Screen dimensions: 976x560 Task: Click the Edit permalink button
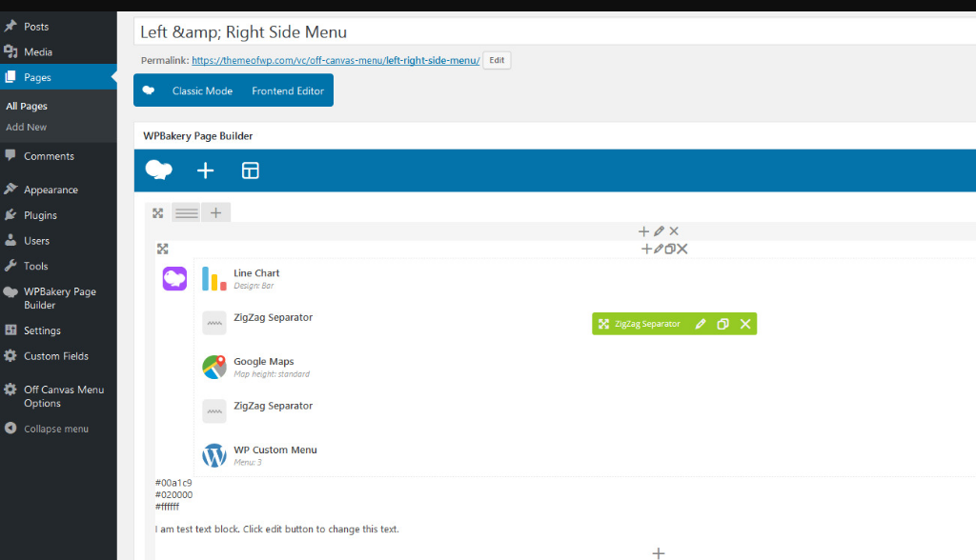tap(497, 60)
